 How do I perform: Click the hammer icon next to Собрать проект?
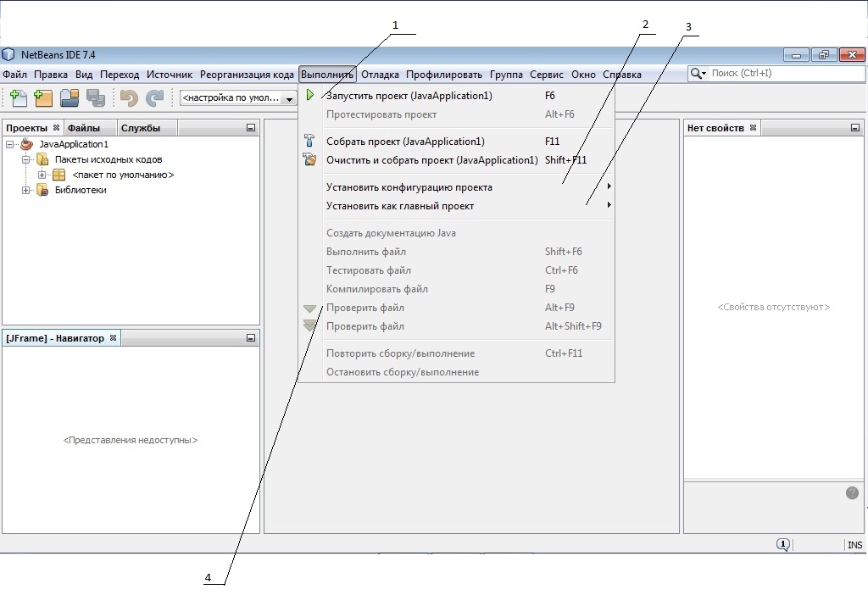309,141
